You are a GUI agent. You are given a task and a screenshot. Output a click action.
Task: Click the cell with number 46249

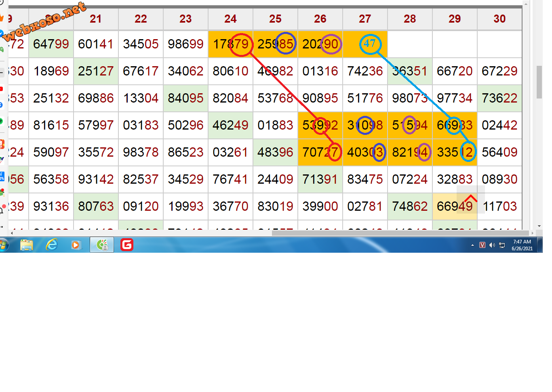(x=230, y=125)
